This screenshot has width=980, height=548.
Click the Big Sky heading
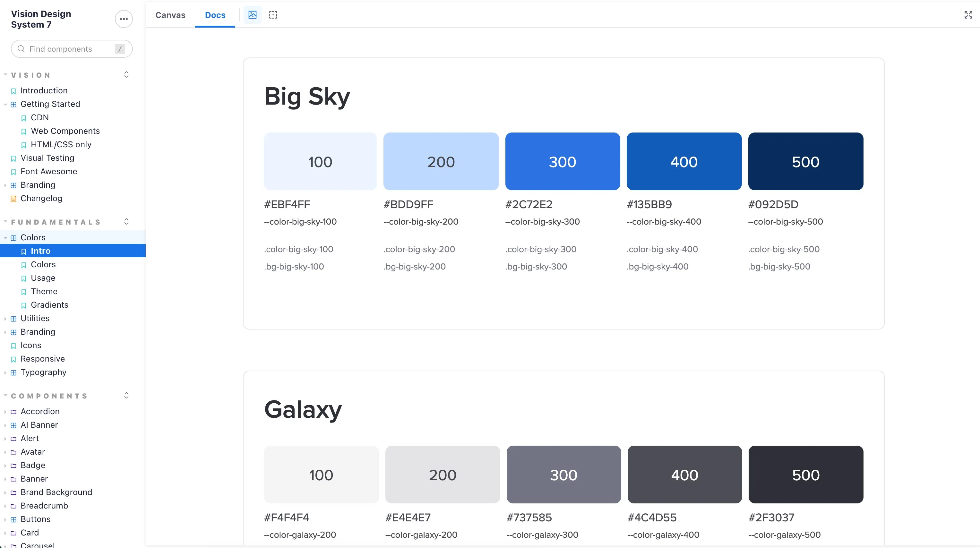[x=307, y=96]
